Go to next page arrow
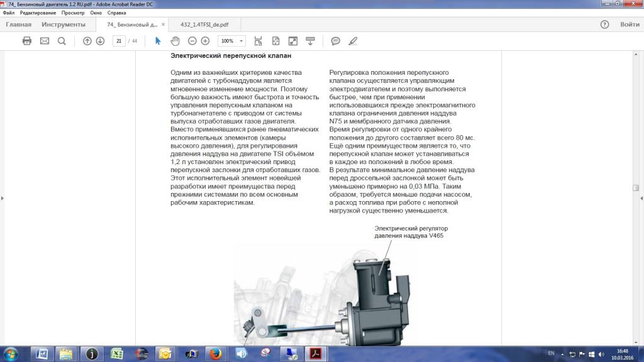This screenshot has height=362, width=644. pos(100,41)
